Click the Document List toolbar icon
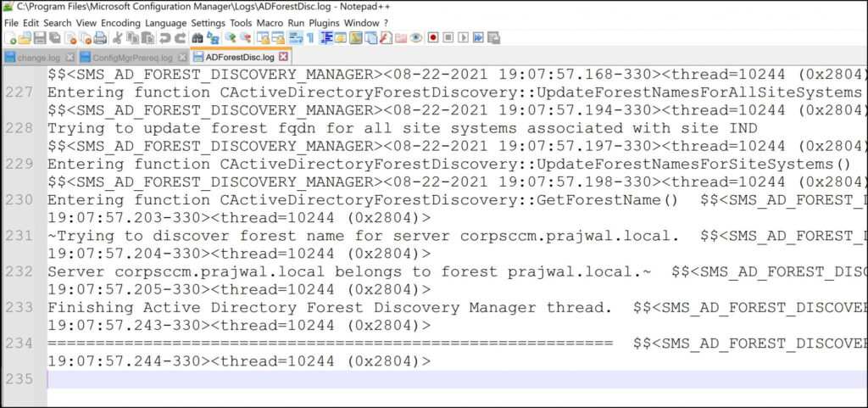 (370, 38)
